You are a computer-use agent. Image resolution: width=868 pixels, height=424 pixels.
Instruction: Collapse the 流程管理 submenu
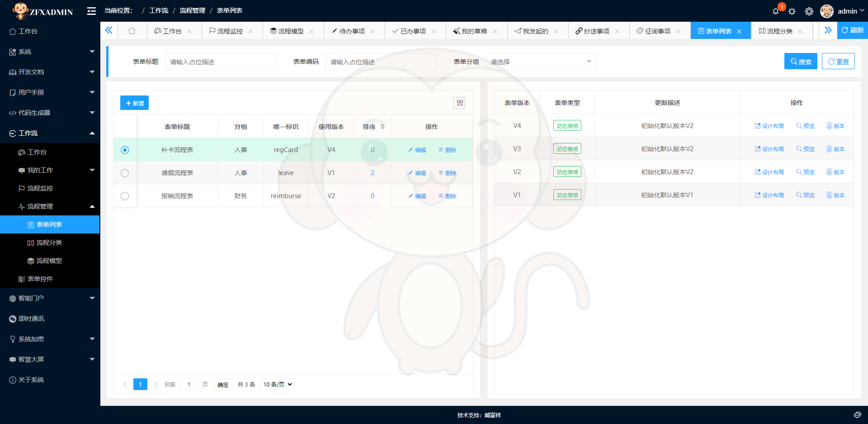pyautogui.click(x=50, y=206)
